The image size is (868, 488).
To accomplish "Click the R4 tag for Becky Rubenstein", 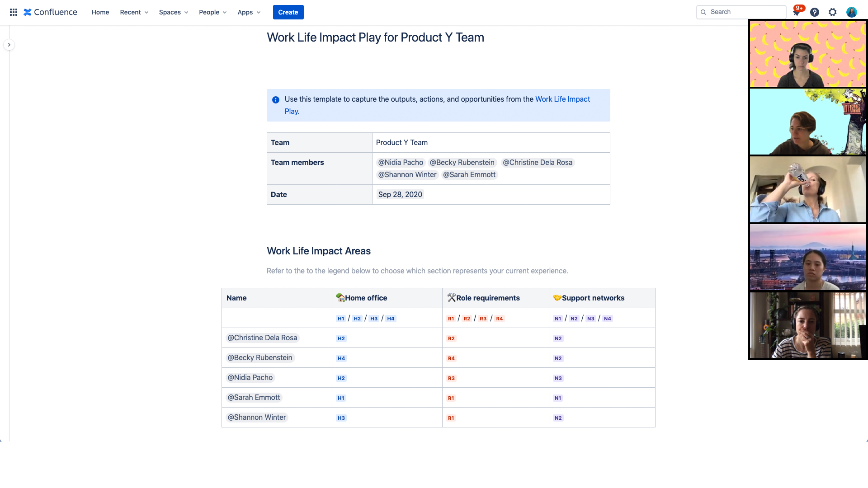I will click(x=451, y=357).
